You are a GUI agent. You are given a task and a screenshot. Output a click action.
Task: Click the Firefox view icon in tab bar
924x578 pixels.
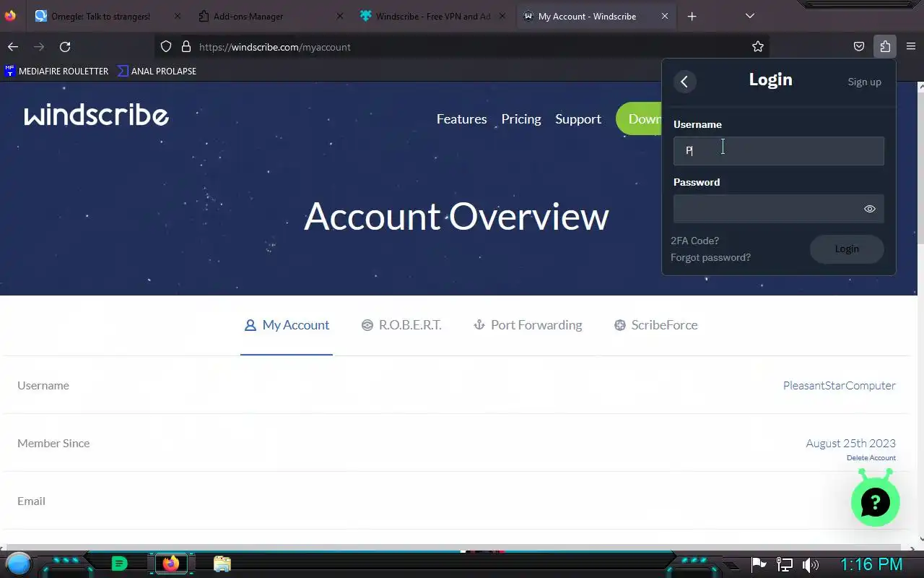[10, 16]
